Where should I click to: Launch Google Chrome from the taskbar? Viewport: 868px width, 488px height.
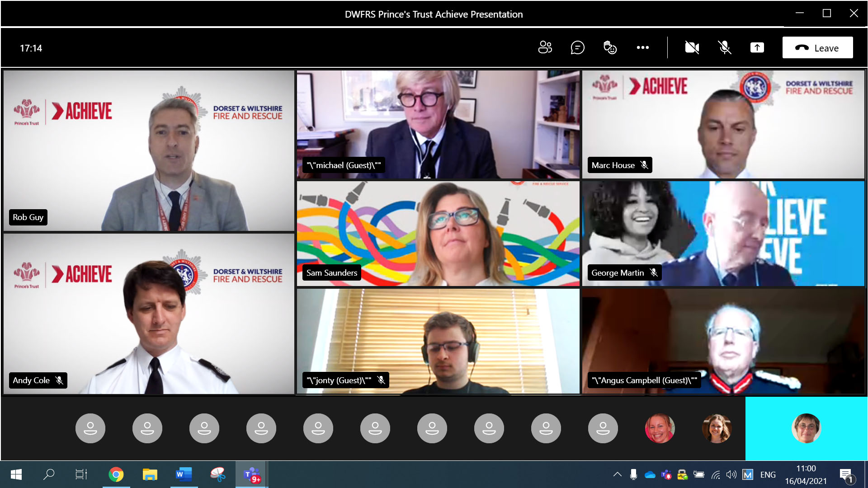pyautogui.click(x=116, y=474)
